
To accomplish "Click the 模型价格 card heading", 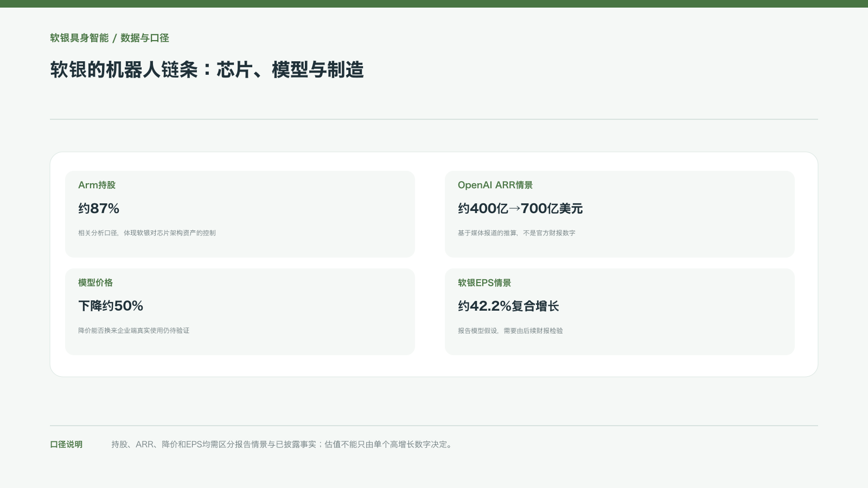I will click(x=95, y=282).
